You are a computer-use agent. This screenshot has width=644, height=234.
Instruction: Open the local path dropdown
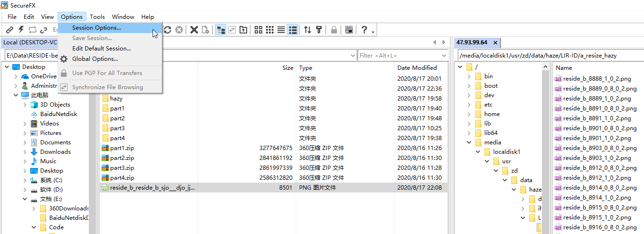[x=353, y=56]
